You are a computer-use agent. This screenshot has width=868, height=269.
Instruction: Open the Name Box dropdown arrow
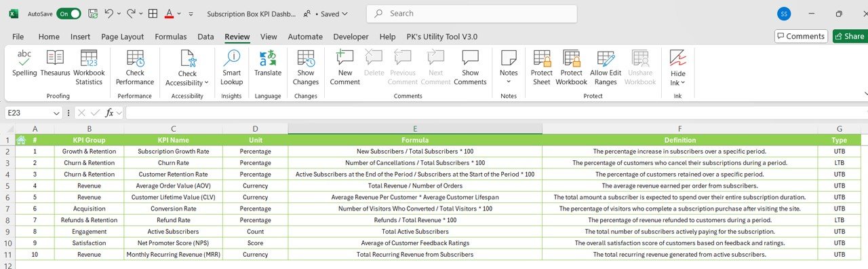click(x=56, y=113)
